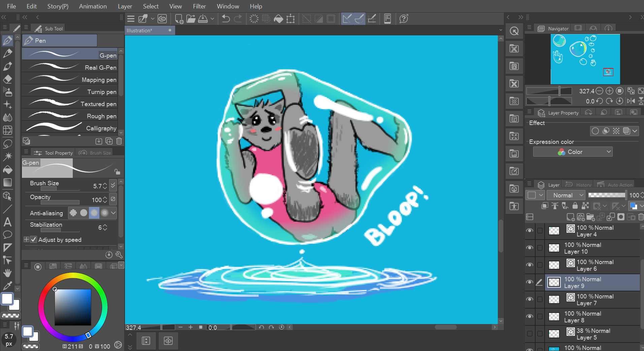Open the Expression color dropdown

click(x=573, y=152)
